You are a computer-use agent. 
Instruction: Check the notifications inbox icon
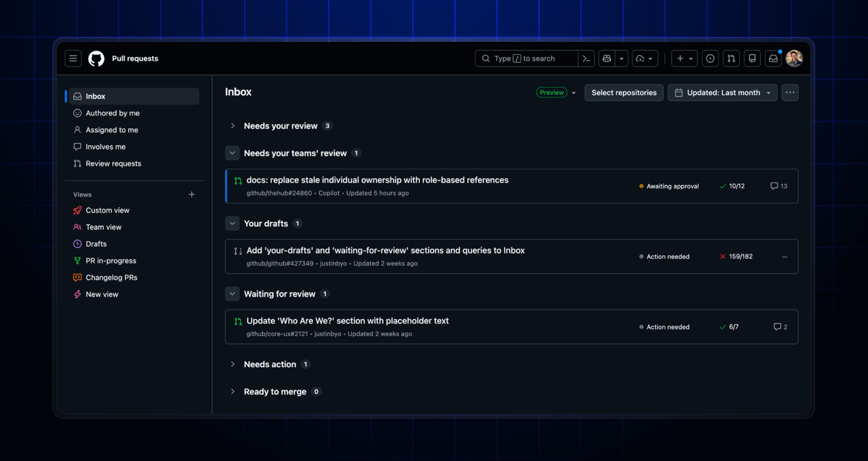tap(773, 58)
